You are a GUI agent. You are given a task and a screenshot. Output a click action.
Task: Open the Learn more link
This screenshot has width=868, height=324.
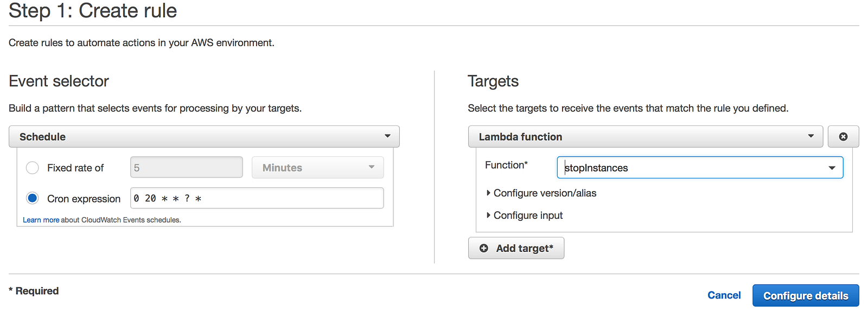tap(41, 220)
